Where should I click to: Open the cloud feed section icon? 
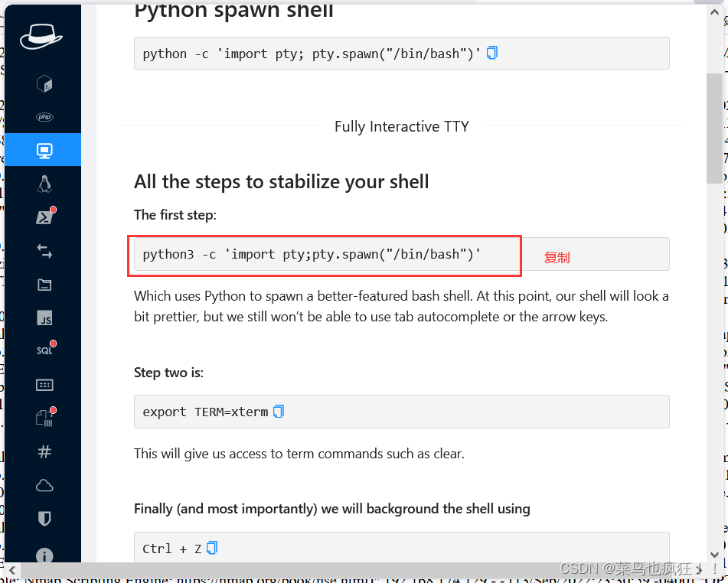pyautogui.click(x=44, y=486)
